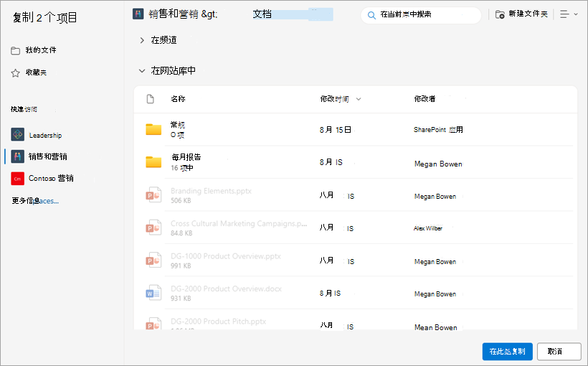
Task: Click the 新建文件夹 folder-plus icon
Action: pos(500,14)
